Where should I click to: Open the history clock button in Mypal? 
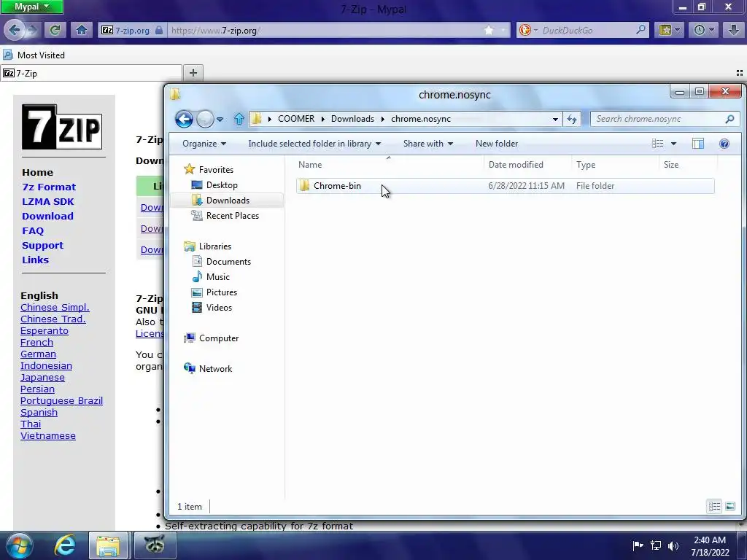(703, 30)
